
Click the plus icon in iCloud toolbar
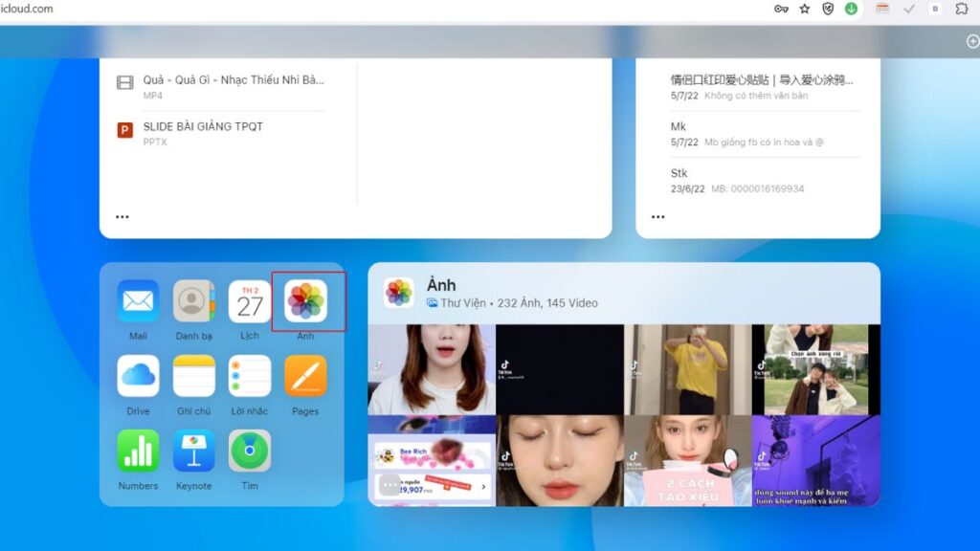[973, 41]
